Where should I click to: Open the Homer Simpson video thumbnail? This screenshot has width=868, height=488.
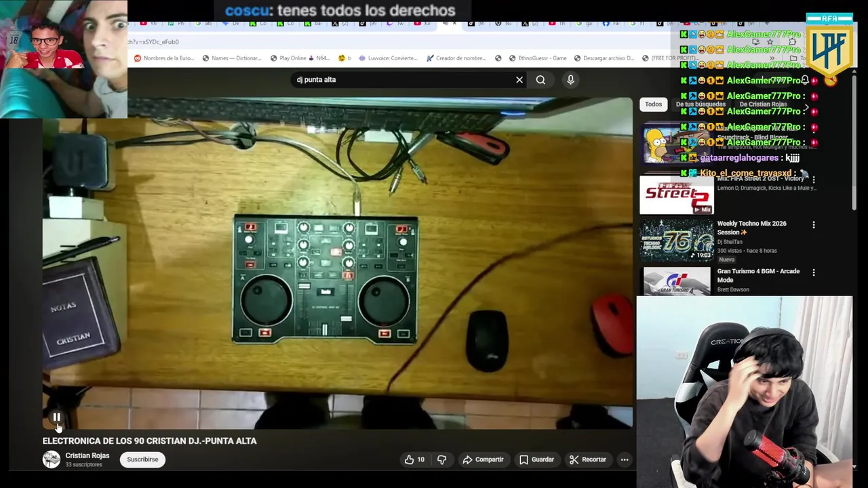click(x=676, y=144)
